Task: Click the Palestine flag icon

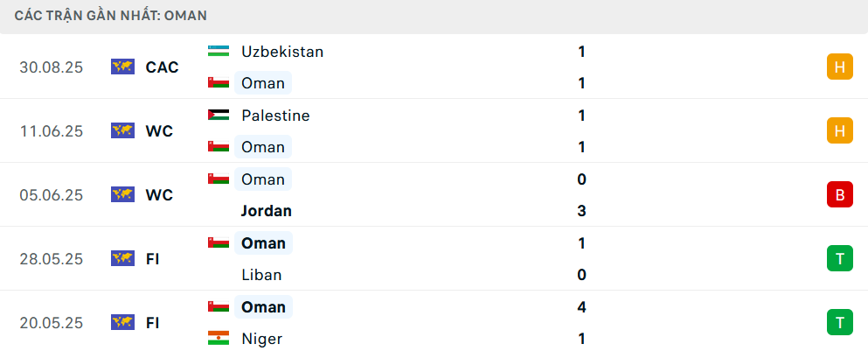Action: pos(219,116)
